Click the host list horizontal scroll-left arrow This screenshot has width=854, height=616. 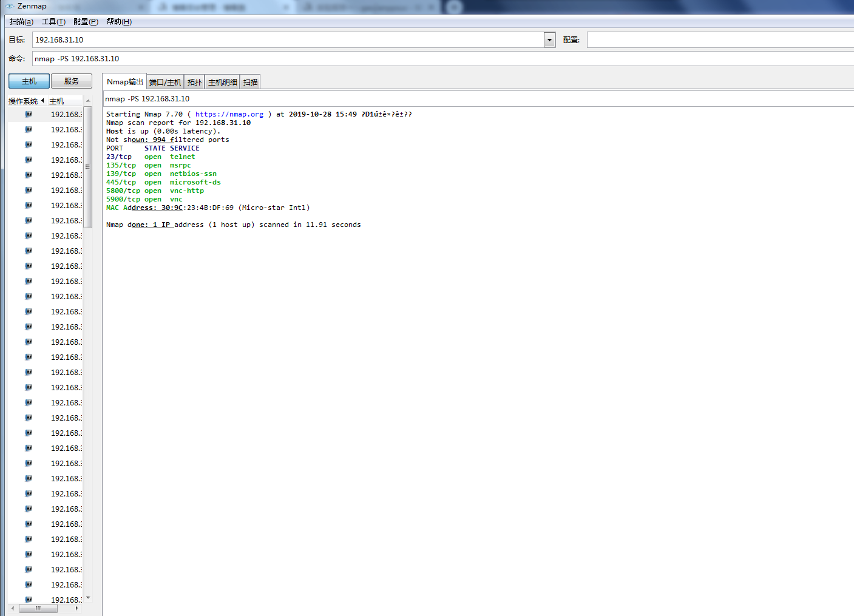click(13, 608)
